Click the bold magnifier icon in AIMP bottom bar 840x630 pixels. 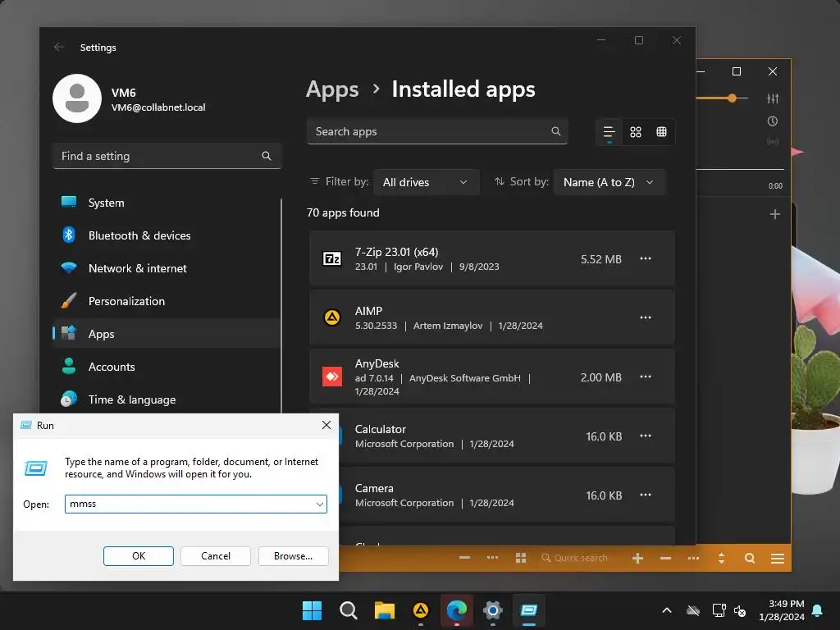(x=750, y=558)
